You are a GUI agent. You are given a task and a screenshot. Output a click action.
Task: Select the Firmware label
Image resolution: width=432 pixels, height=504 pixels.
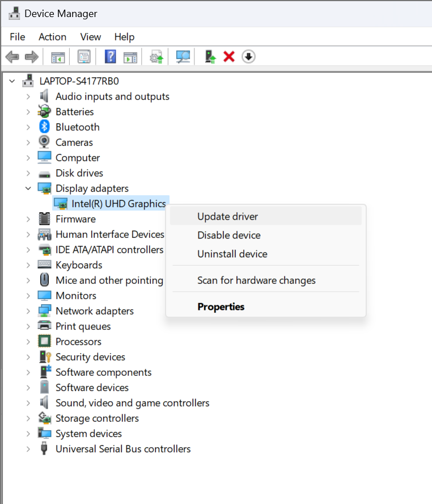pos(75,219)
